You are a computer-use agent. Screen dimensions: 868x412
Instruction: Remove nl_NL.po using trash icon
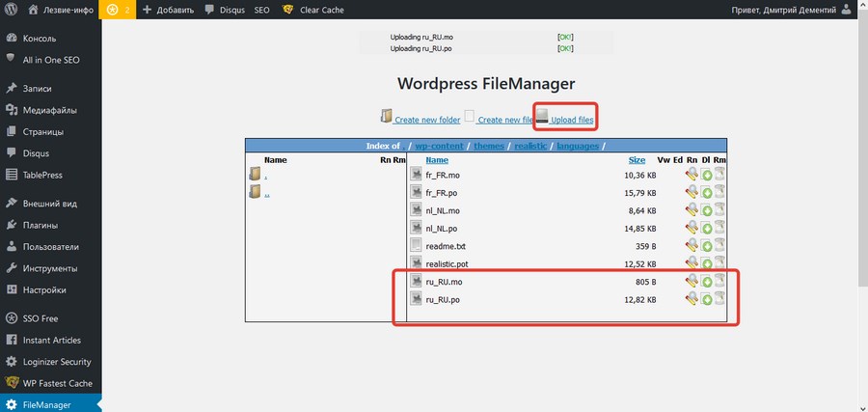pos(719,228)
